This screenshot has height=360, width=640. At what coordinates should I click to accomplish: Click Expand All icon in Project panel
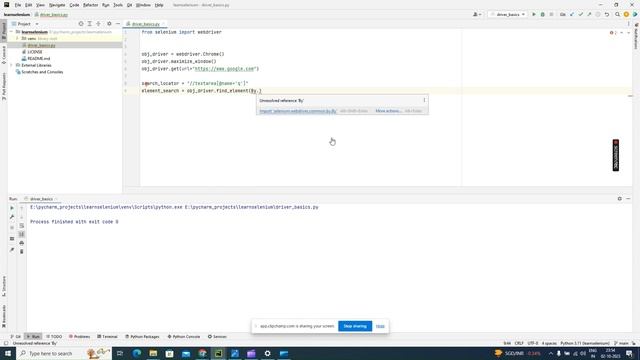(x=89, y=24)
